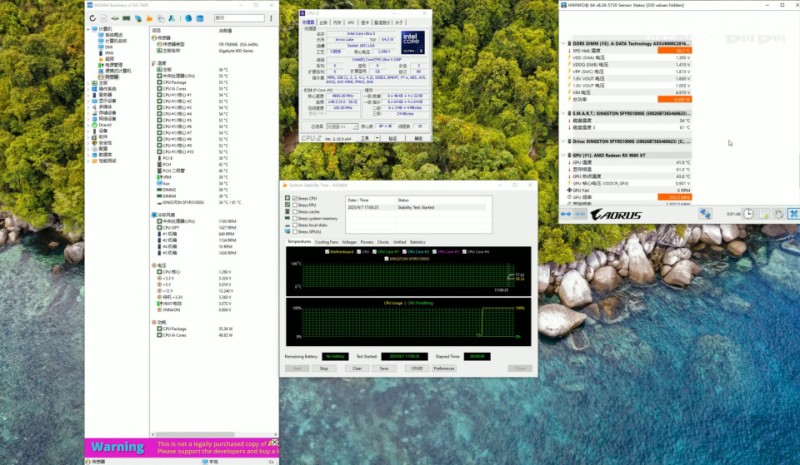The width and height of the screenshot is (800, 465).
Task: Check the Stress system memory option
Action: coord(294,217)
